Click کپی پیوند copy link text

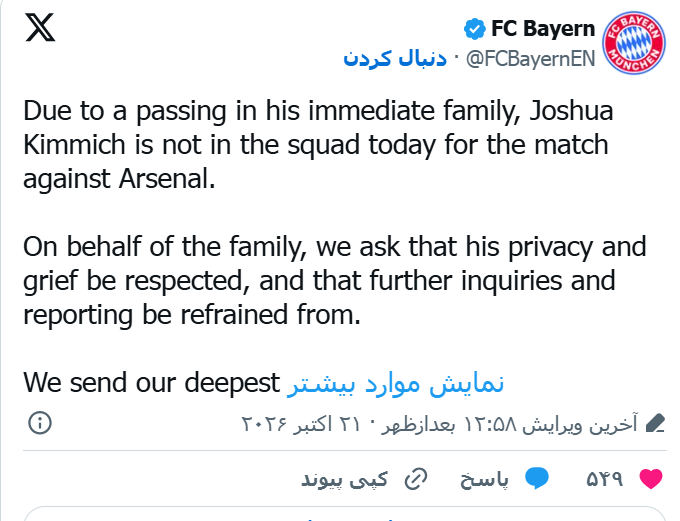[344, 479]
